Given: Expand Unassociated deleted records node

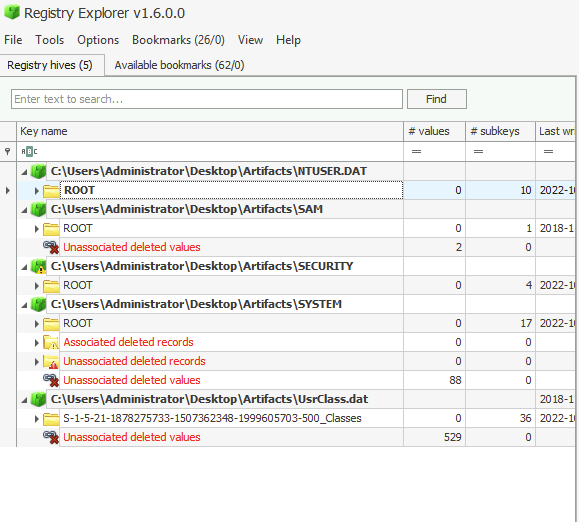Looking at the screenshot, I should 37,361.
